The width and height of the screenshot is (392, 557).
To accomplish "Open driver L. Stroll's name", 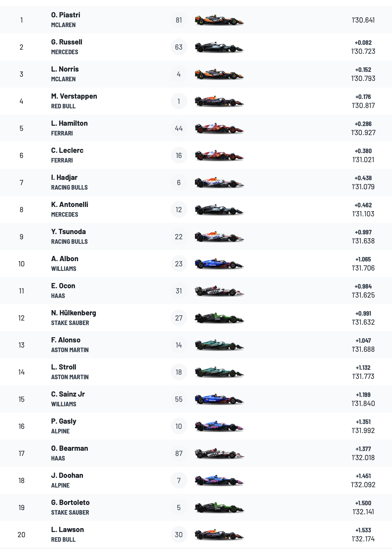I will [x=63, y=367].
